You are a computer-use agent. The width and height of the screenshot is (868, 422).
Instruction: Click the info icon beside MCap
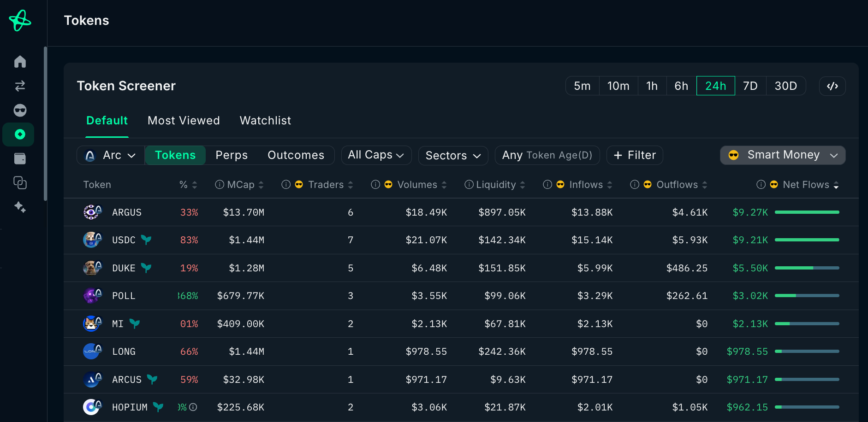tap(220, 185)
